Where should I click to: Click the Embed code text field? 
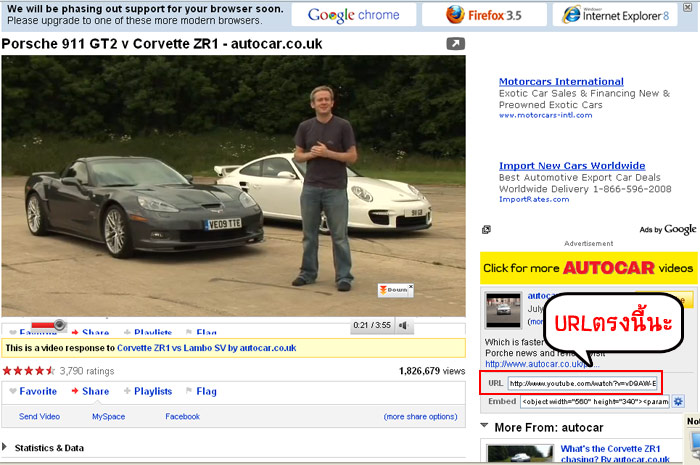tap(595, 402)
